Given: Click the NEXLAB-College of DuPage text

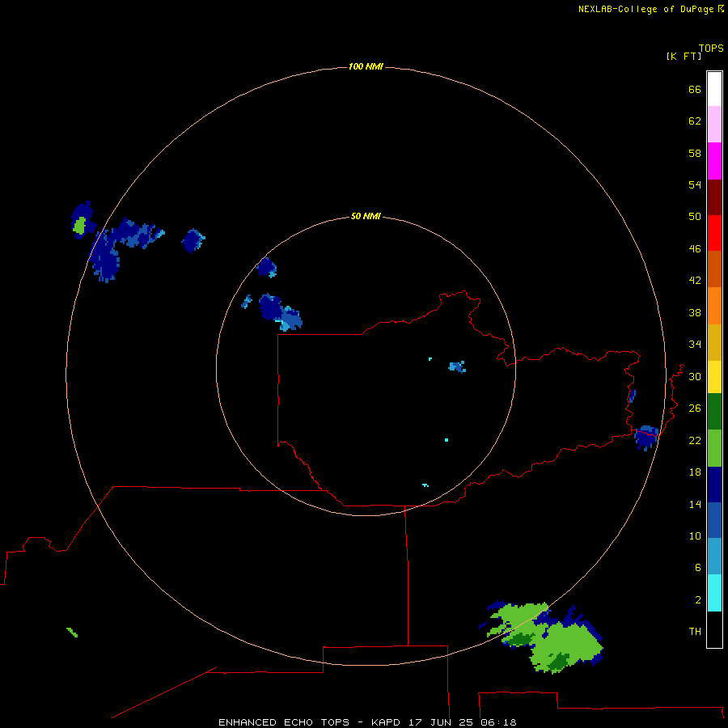Looking at the screenshot, I should (x=645, y=9).
